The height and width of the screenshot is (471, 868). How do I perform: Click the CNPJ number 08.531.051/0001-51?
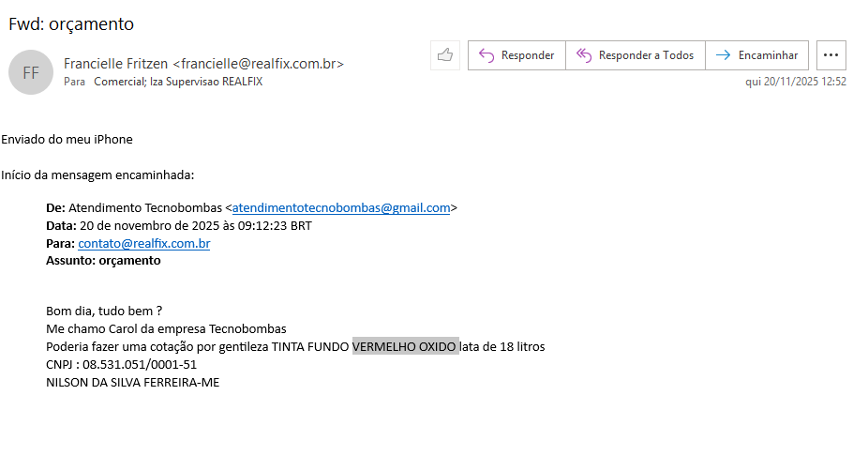pos(140,365)
